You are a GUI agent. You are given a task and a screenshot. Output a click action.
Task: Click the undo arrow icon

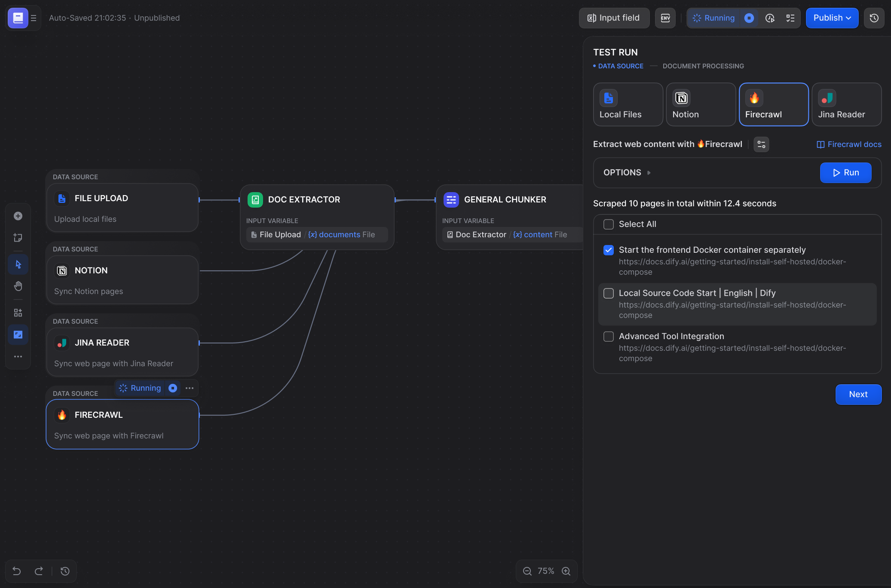point(17,571)
